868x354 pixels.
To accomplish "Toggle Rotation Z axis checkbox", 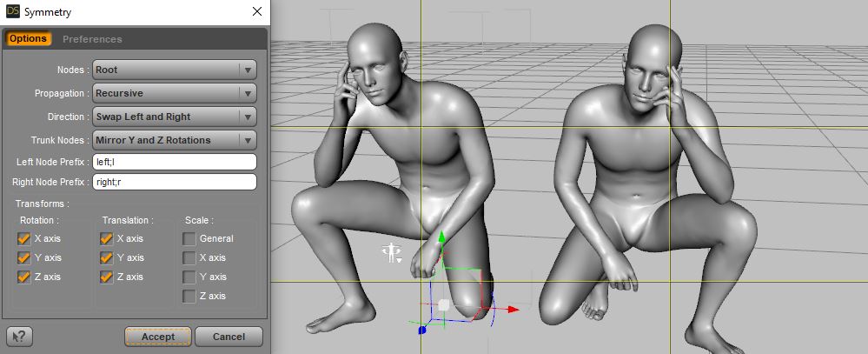I will click(x=23, y=277).
